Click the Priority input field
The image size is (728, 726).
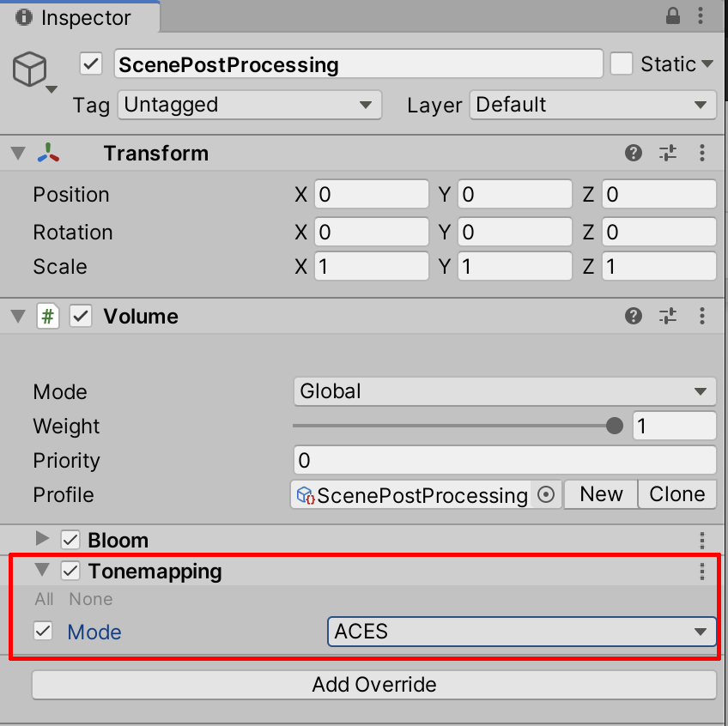tap(504, 461)
